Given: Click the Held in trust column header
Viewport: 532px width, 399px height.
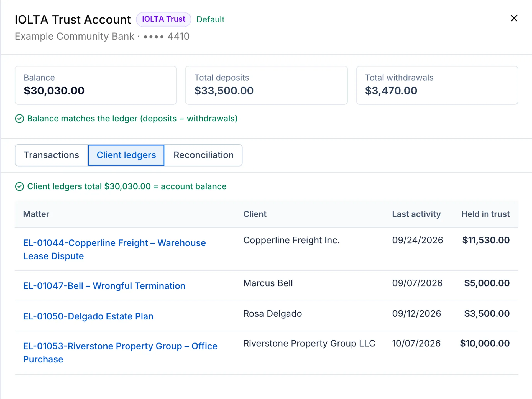Looking at the screenshot, I should coord(485,214).
